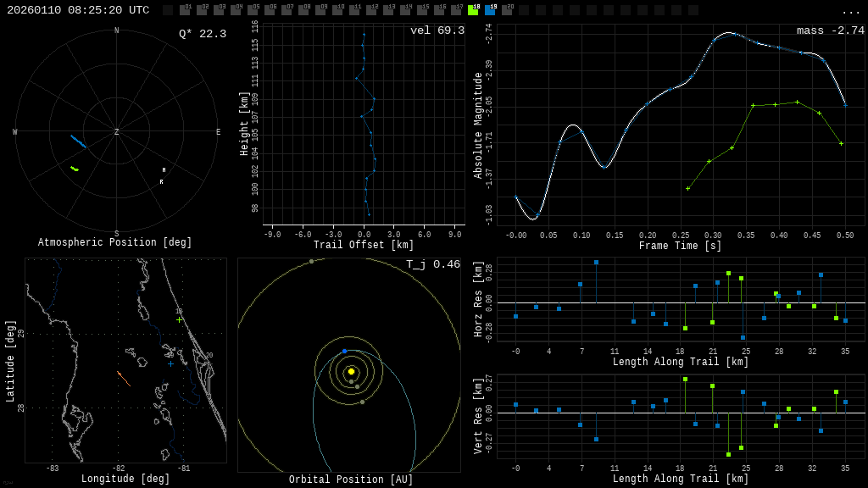Select station indicator 03
This screenshot has width=868, height=488.
[219, 10]
